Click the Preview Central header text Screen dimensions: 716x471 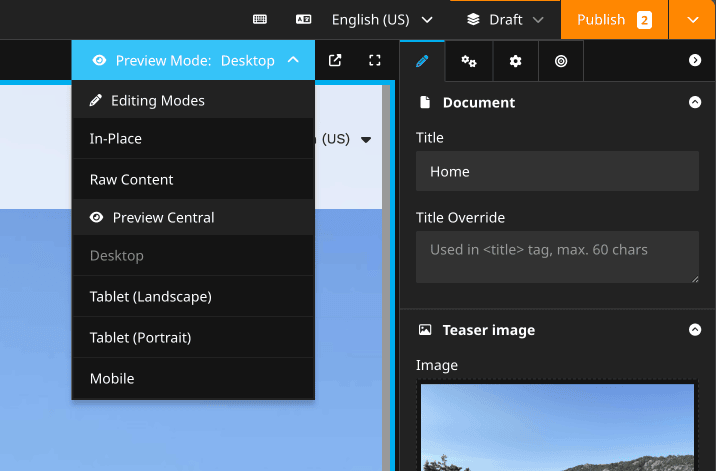point(163,217)
